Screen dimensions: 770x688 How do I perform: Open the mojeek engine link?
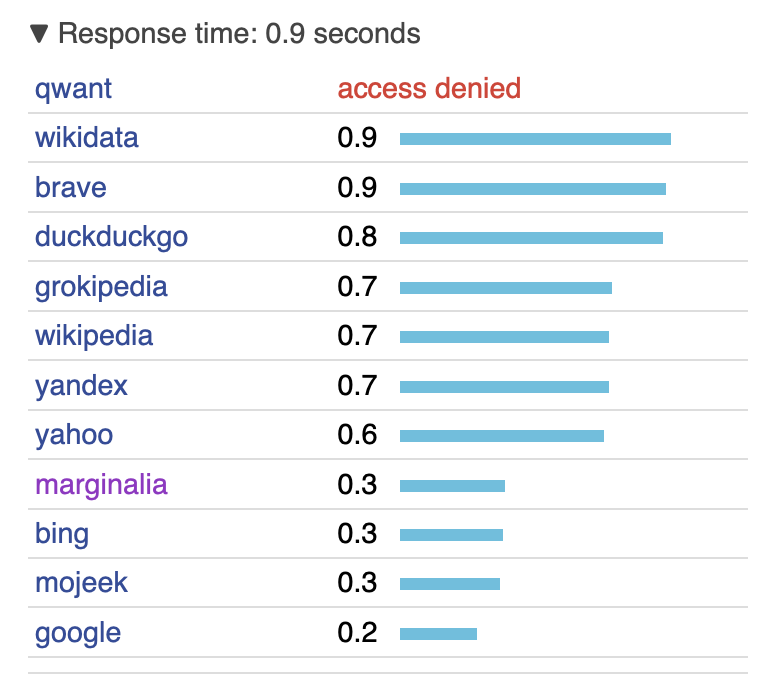click(81, 583)
